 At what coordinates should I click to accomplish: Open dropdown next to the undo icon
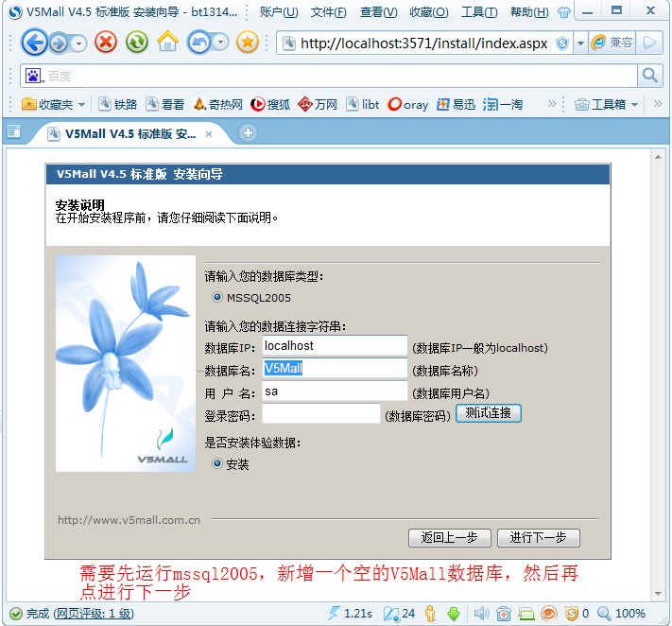[x=220, y=43]
